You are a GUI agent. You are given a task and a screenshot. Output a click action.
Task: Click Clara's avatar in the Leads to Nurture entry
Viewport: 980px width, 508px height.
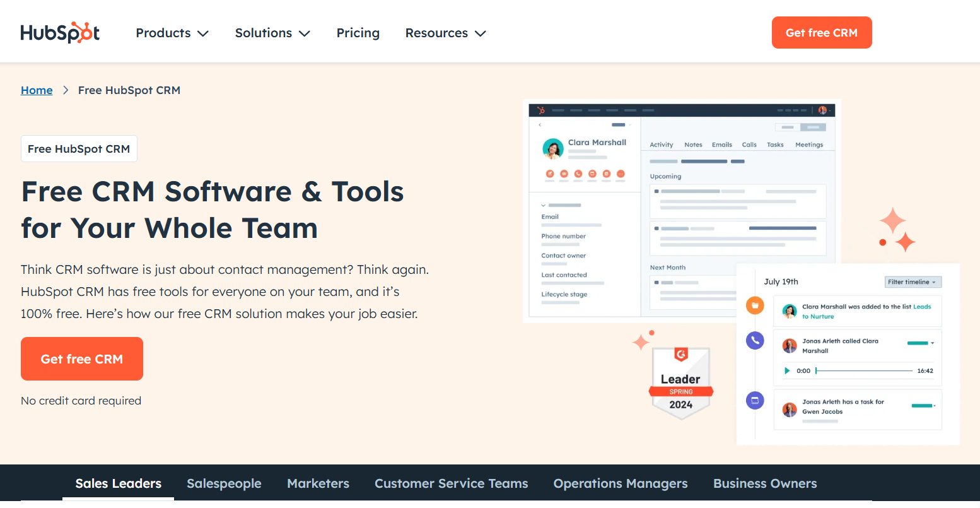point(790,311)
